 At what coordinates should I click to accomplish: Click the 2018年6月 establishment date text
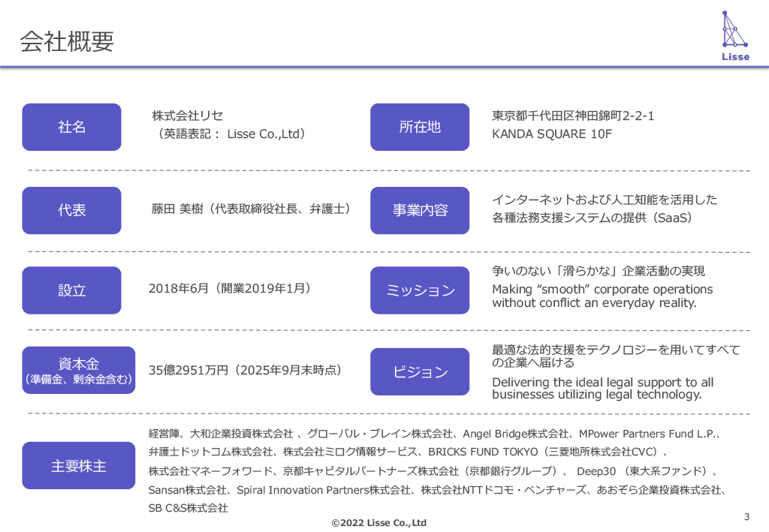tap(179, 288)
